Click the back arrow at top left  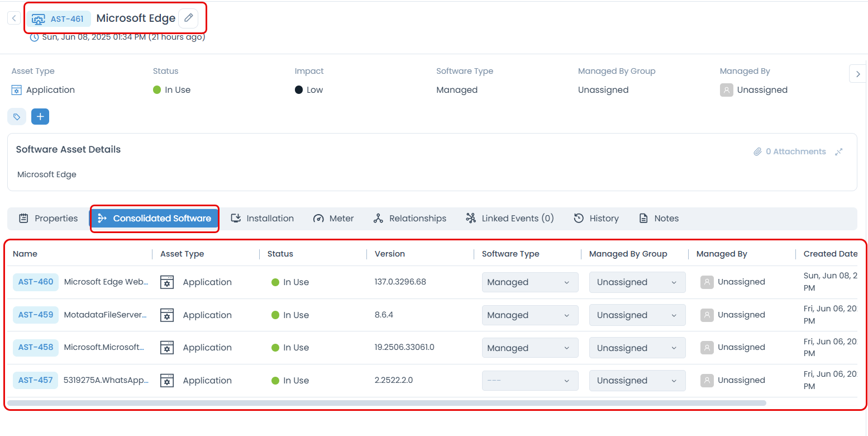tap(13, 17)
